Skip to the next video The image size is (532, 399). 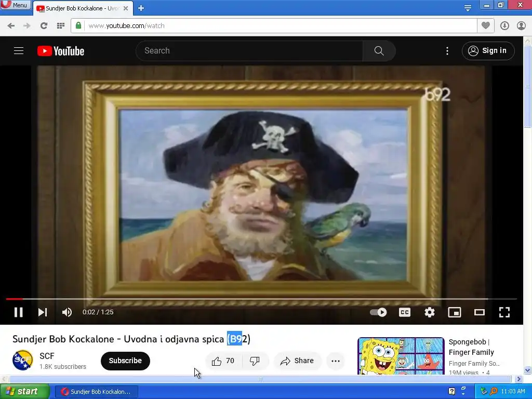[43, 312]
